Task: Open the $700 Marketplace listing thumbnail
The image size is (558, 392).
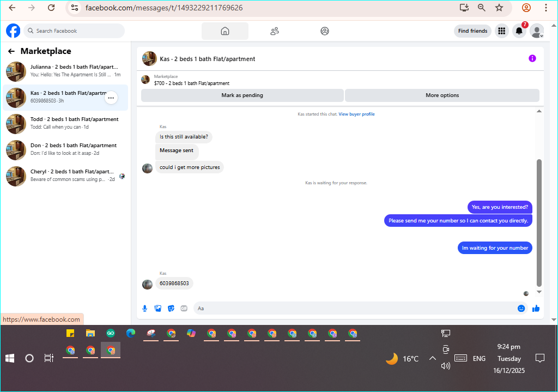Action: click(x=145, y=80)
